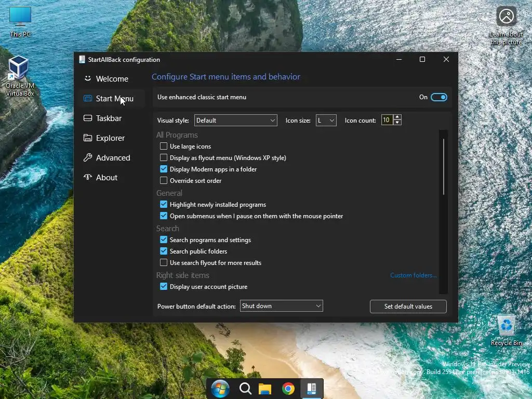Switch to the Start Menu page
This screenshot has height=399, width=532.
coord(112,98)
